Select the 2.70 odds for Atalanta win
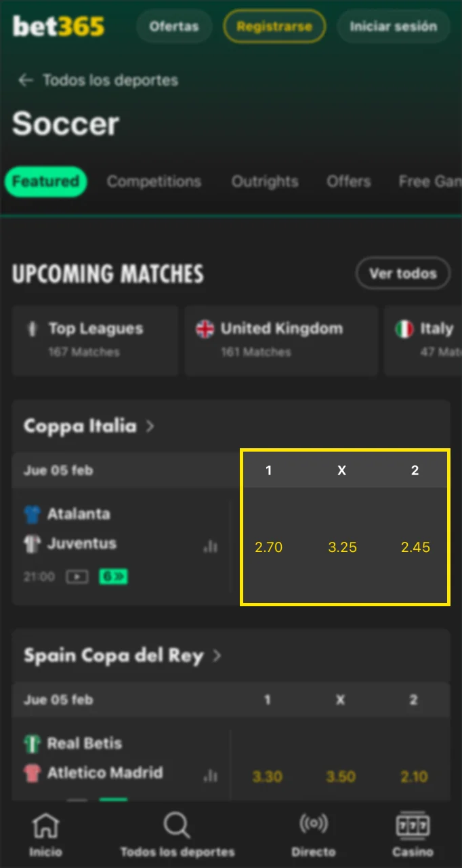This screenshot has width=462, height=868. 269,547
